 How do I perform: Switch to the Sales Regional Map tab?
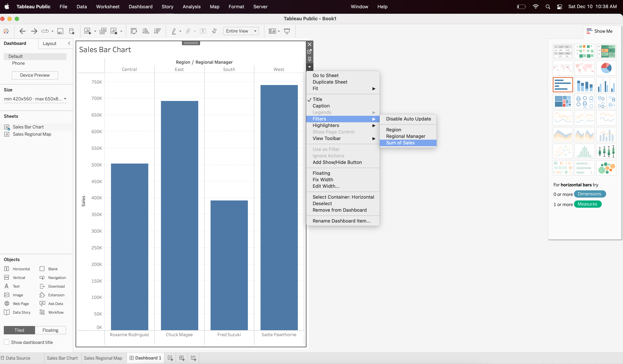pos(103,358)
